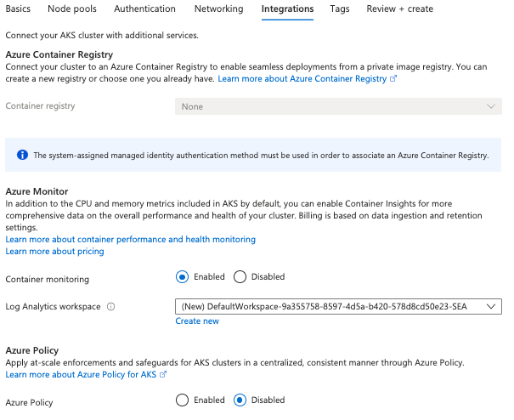This screenshot has width=514, height=420.
Task: Switch to the Networking tab
Action: 219,9
